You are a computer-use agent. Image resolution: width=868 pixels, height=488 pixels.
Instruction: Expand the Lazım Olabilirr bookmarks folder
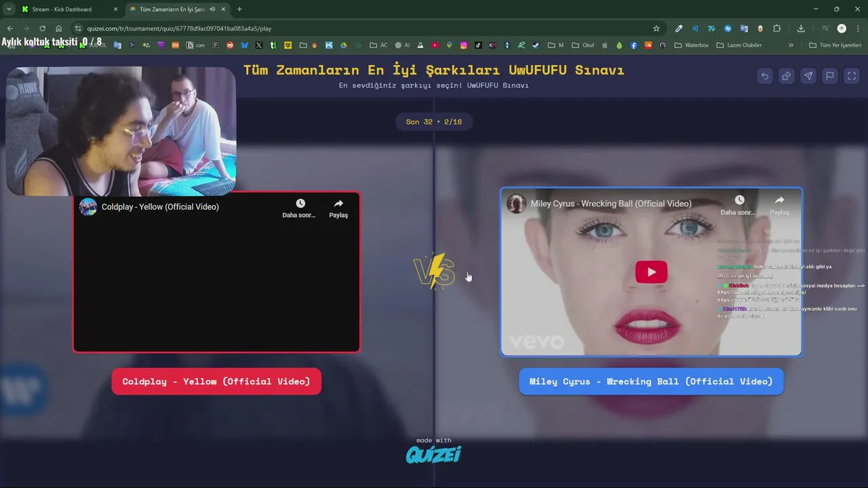(739, 45)
